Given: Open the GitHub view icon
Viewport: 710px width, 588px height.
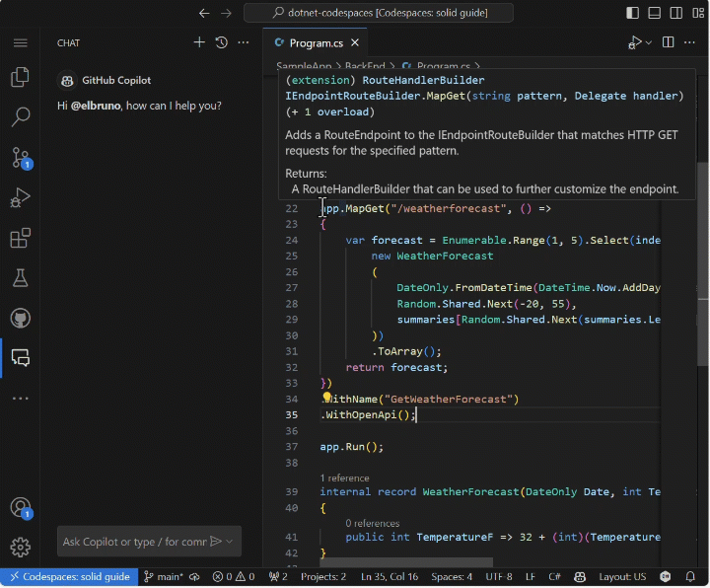Looking at the screenshot, I should [20, 319].
